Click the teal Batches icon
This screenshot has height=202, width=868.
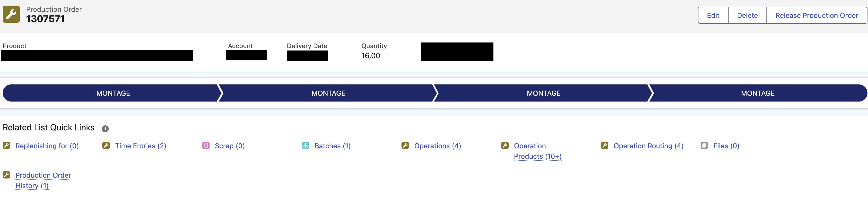click(x=305, y=146)
